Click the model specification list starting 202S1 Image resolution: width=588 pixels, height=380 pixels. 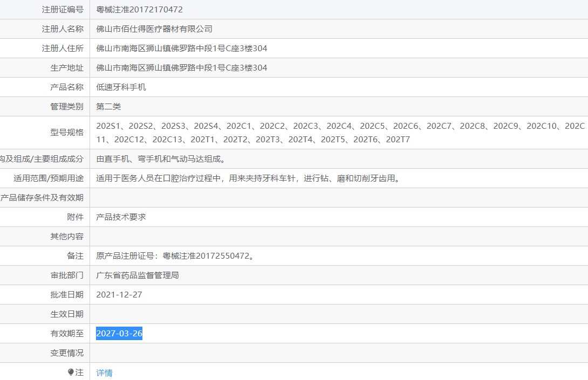[x=340, y=133]
